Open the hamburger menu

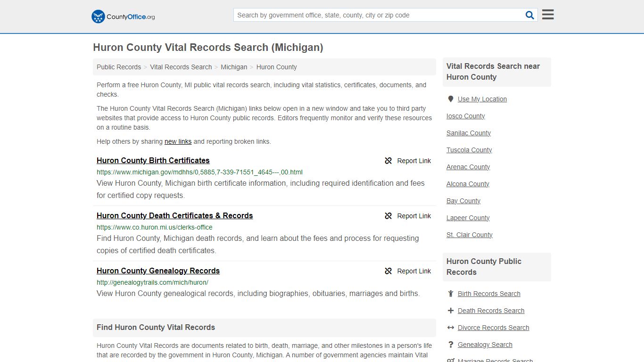point(548,15)
